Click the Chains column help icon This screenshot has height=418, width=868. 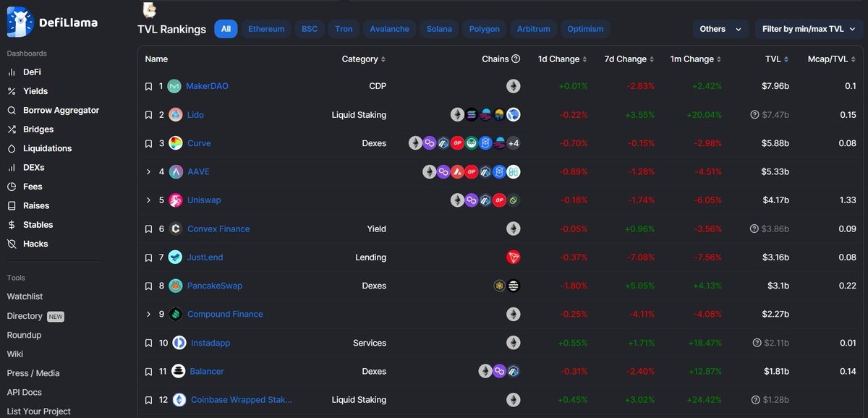516,59
